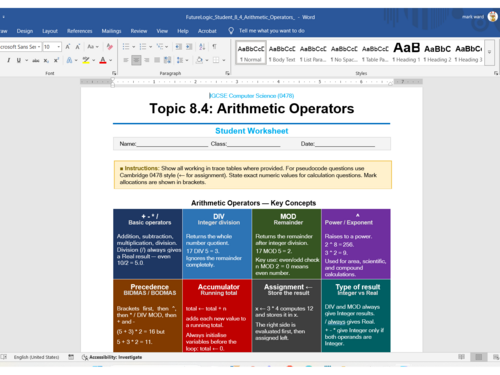Click the Tell me what you want to do box

(267, 31)
